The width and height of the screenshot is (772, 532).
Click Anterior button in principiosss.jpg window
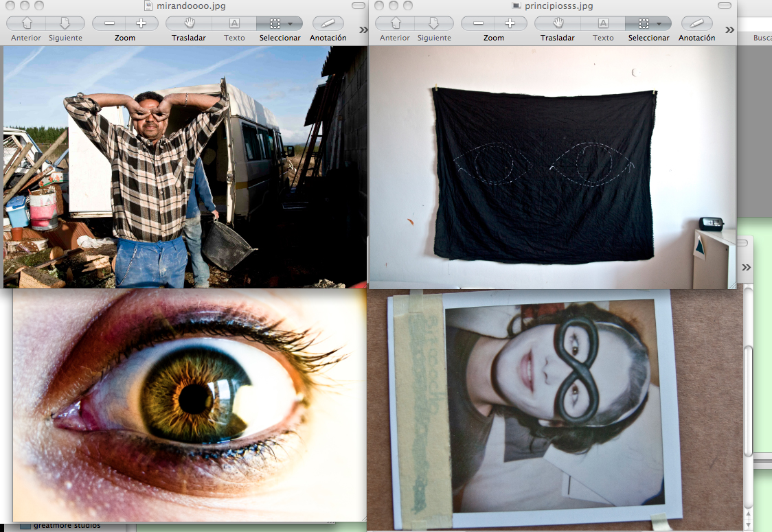[x=395, y=23]
